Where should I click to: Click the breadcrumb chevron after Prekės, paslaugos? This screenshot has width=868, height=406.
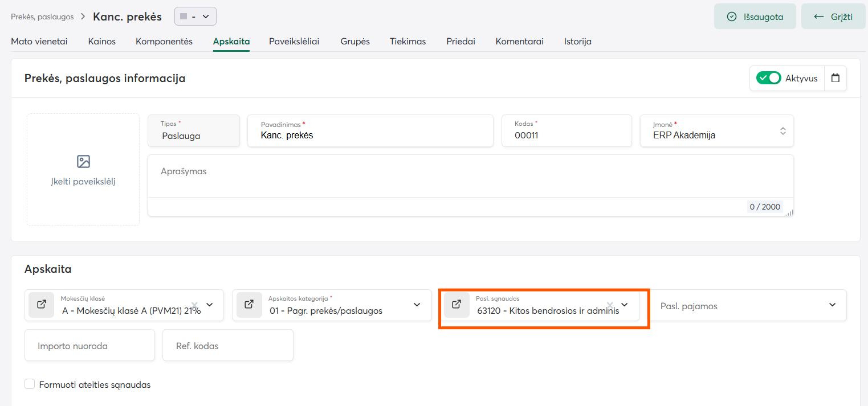coord(83,17)
